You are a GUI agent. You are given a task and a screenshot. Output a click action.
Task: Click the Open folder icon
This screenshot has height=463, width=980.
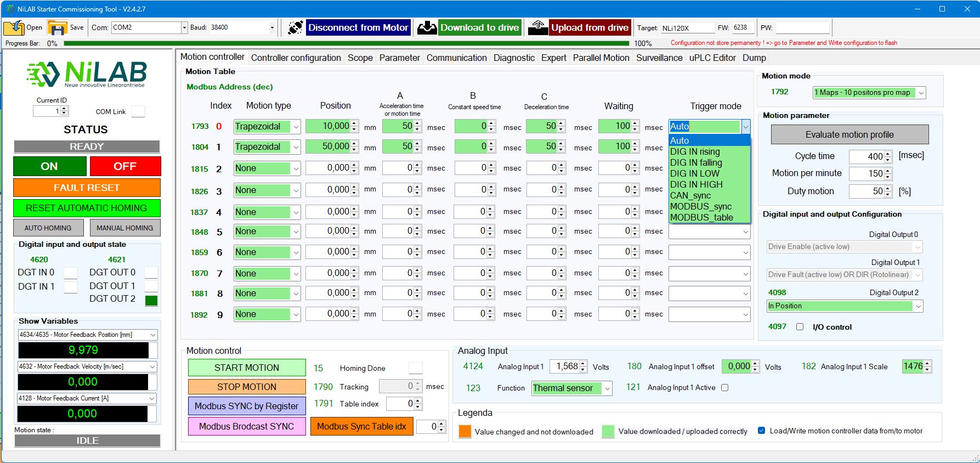tap(14, 27)
